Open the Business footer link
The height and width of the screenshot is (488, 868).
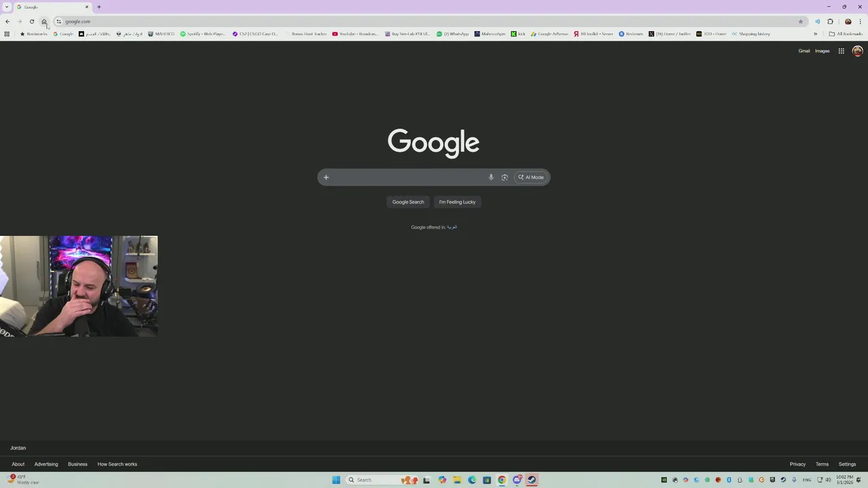[x=77, y=464]
